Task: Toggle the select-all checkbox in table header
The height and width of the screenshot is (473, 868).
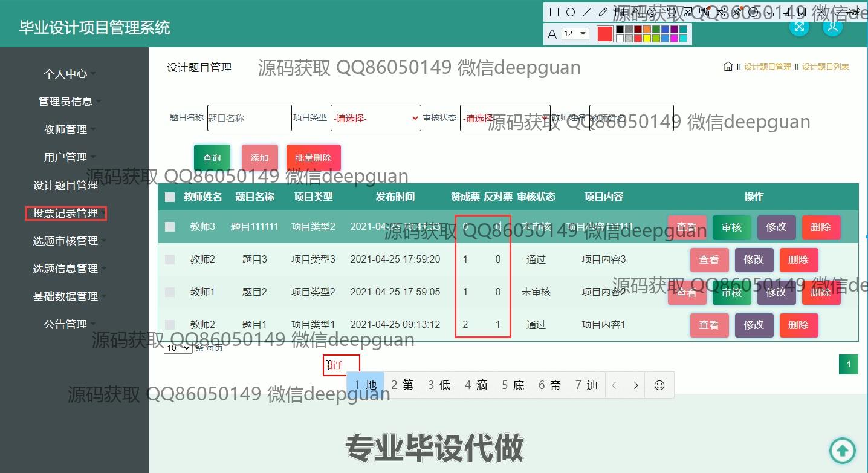Action: click(x=170, y=197)
